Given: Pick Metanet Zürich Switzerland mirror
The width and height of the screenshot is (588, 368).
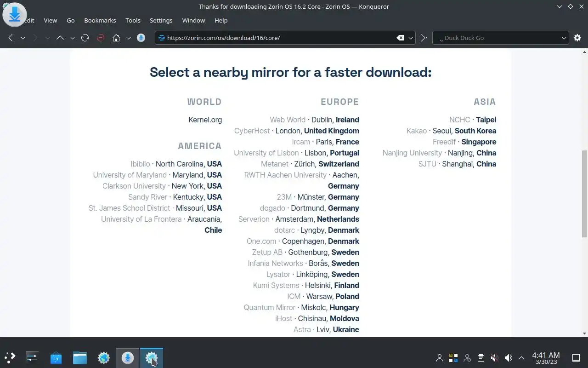Looking at the screenshot, I should click(x=310, y=164).
